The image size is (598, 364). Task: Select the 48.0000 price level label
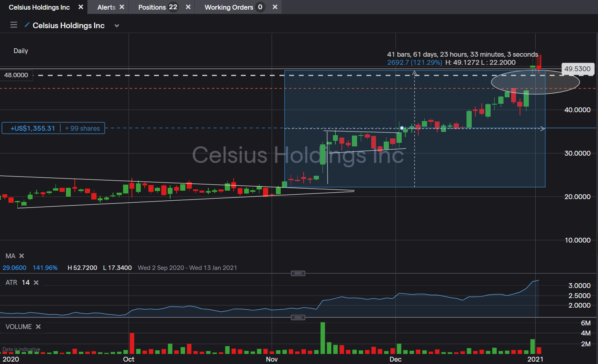coord(16,75)
